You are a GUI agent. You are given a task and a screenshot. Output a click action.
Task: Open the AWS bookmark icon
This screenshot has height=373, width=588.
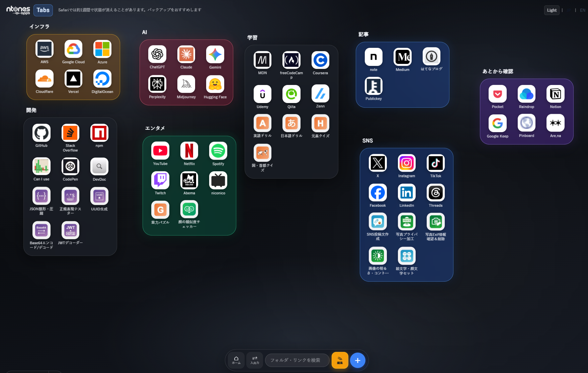coord(45,49)
